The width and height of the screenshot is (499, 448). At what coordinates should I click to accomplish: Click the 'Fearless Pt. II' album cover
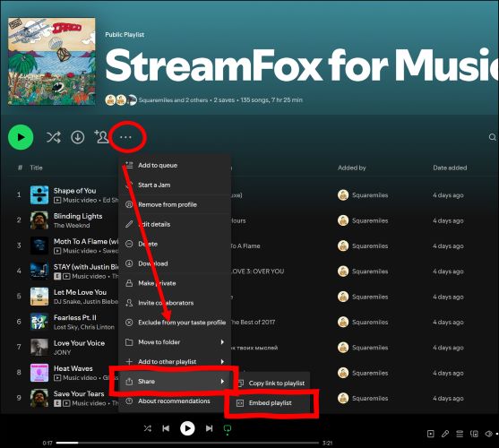tap(39, 322)
